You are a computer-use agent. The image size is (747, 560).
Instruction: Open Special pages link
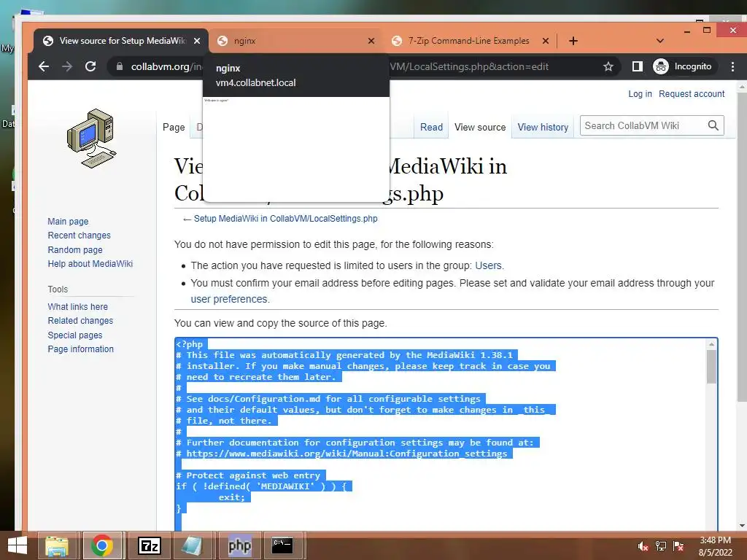75,335
